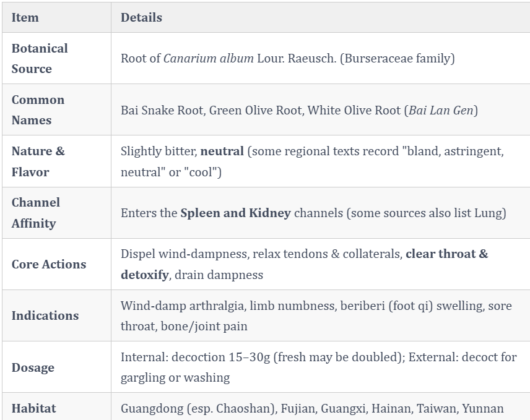This screenshot has height=420, width=530.
Task: Click the Guangdong (esp. Chaoshan) habitat text
Action: (199, 408)
